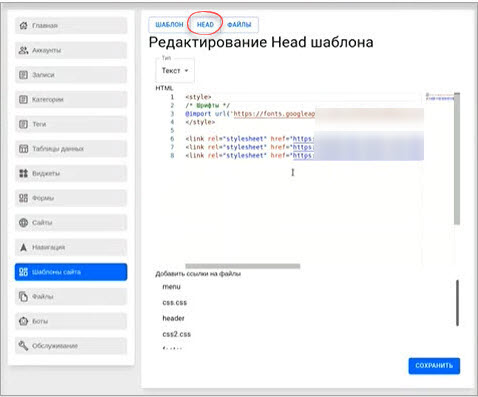Click line number 5 in editor gutter

[x=172, y=130]
